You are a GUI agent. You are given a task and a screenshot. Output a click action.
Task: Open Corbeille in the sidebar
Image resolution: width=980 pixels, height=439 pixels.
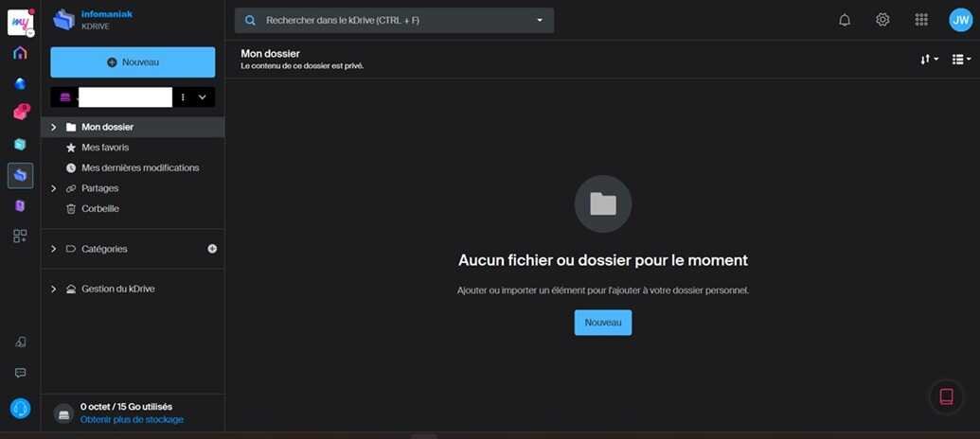pyautogui.click(x=100, y=208)
